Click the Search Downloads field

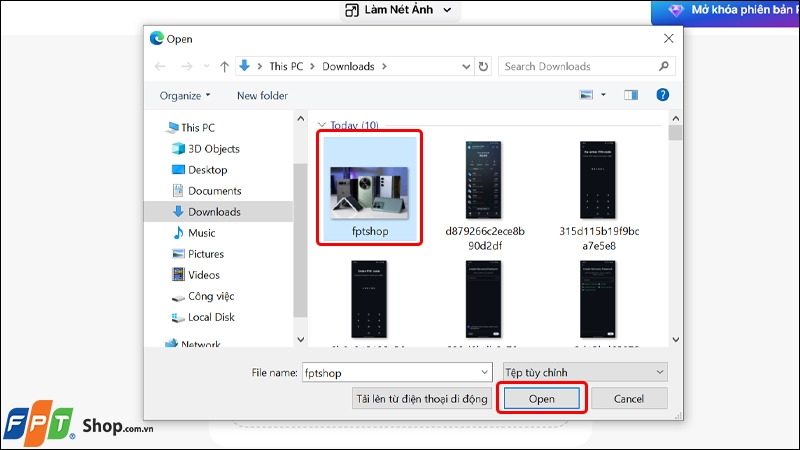[x=587, y=66]
